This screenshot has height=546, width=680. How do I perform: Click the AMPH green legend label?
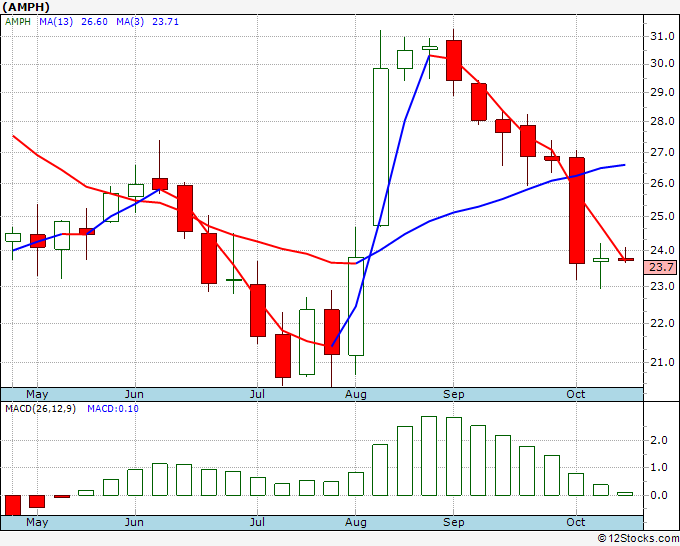coord(18,22)
